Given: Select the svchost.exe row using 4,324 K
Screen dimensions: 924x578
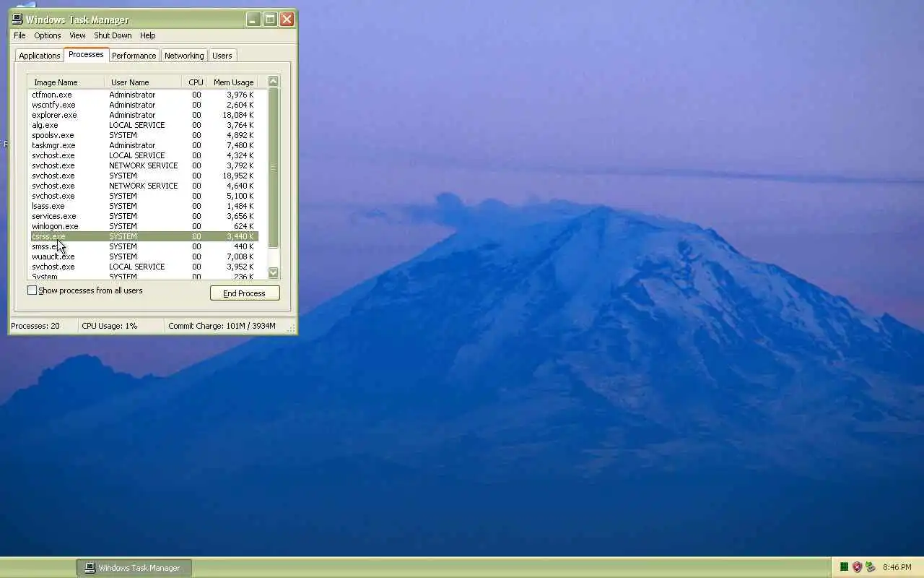Looking at the screenshot, I should (x=143, y=155).
